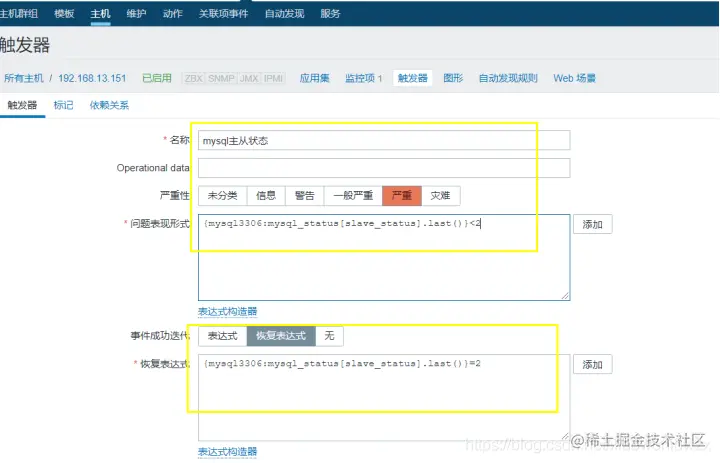Open host 192.168.13.151 link
Image resolution: width=720 pixels, height=463 pixels.
pos(92,78)
